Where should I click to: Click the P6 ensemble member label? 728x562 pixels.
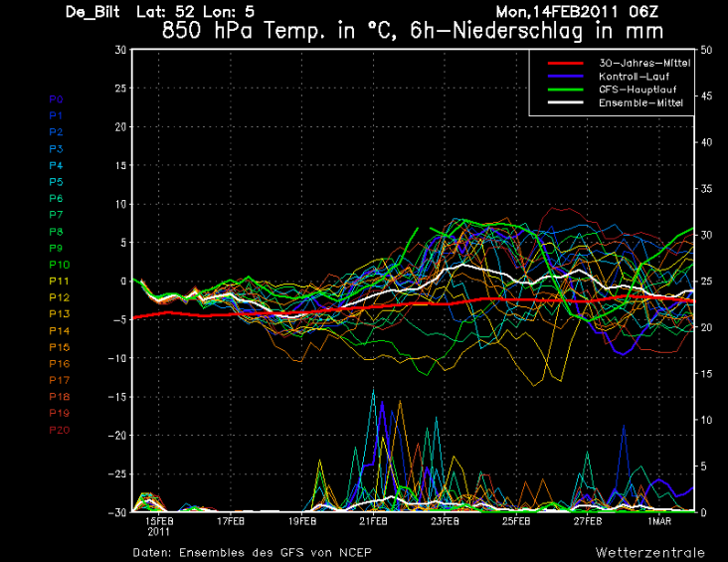click(56, 198)
